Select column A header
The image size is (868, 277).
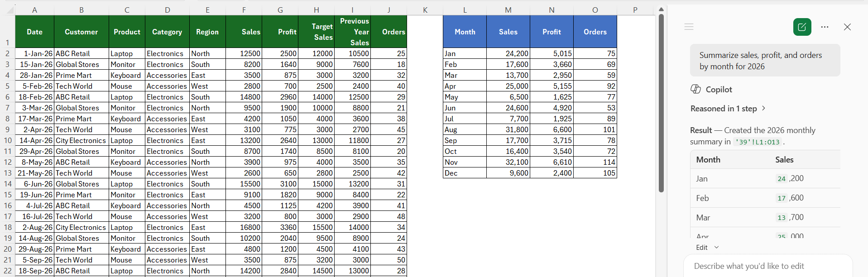pos(34,10)
